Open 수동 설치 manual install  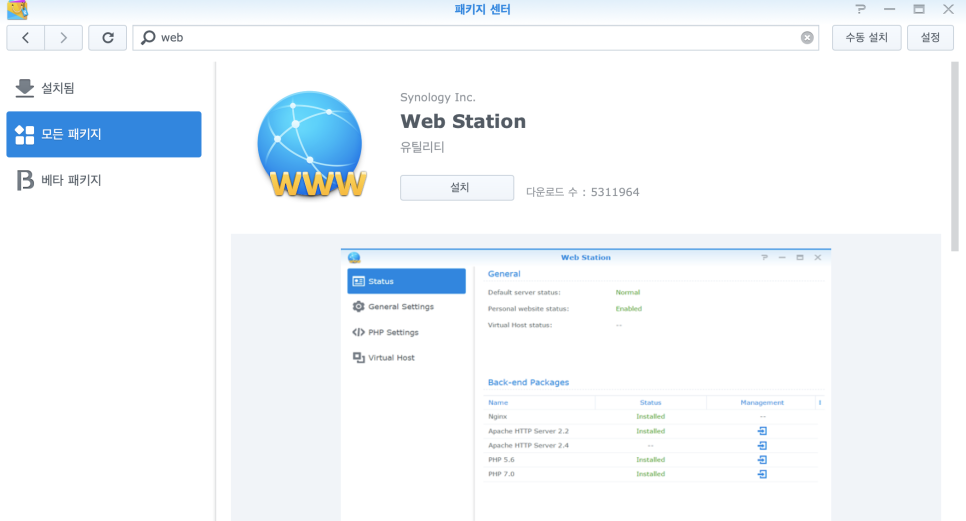(x=866, y=38)
